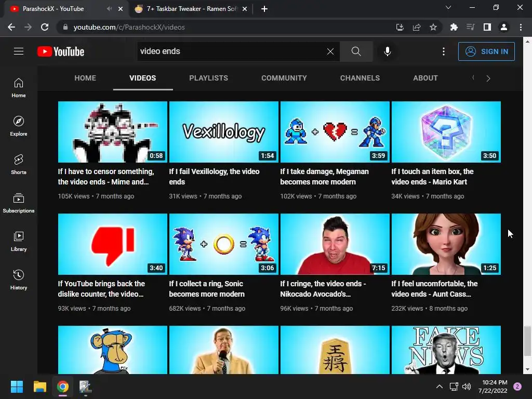
Task: Open volume control in system tray
Action: [467, 387]
